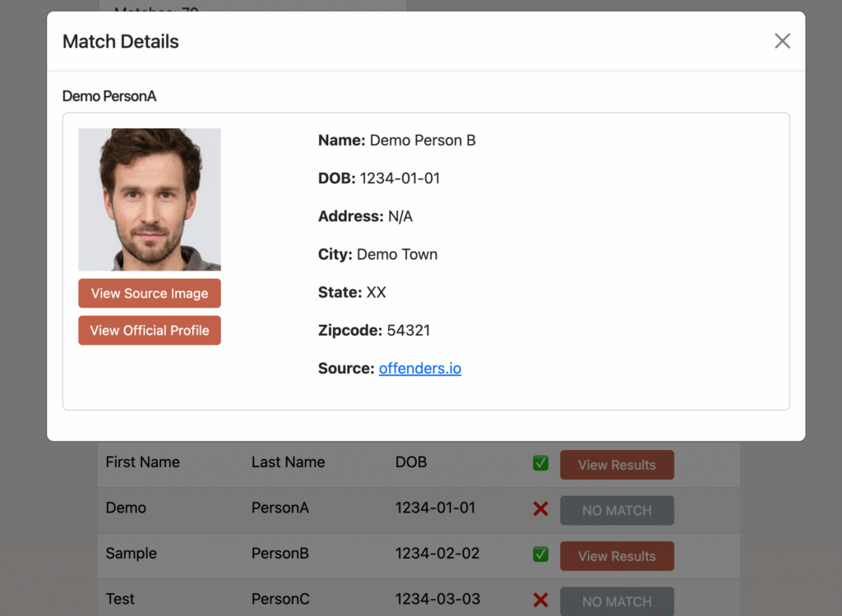842x616 pixels.
Task: Click the matched person's profile photo
Action: click(150, 199)
